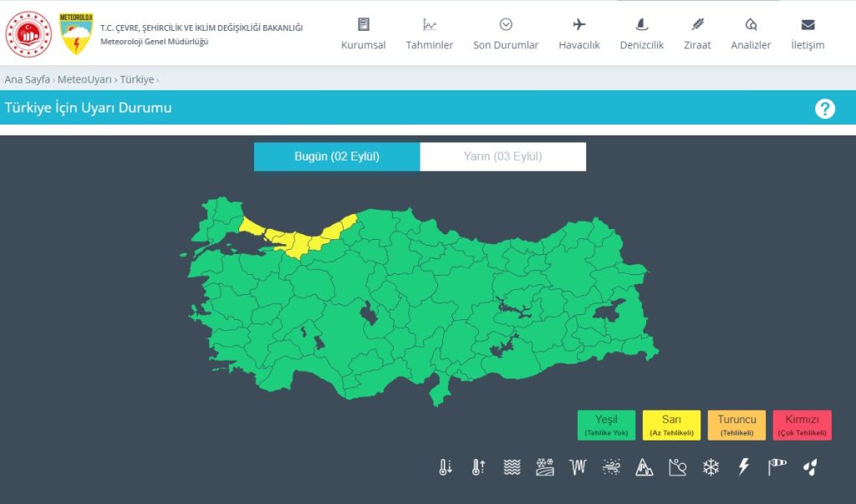
Task: Switch to Yarın (03 Eylül) tab
Action: [502, 156]
